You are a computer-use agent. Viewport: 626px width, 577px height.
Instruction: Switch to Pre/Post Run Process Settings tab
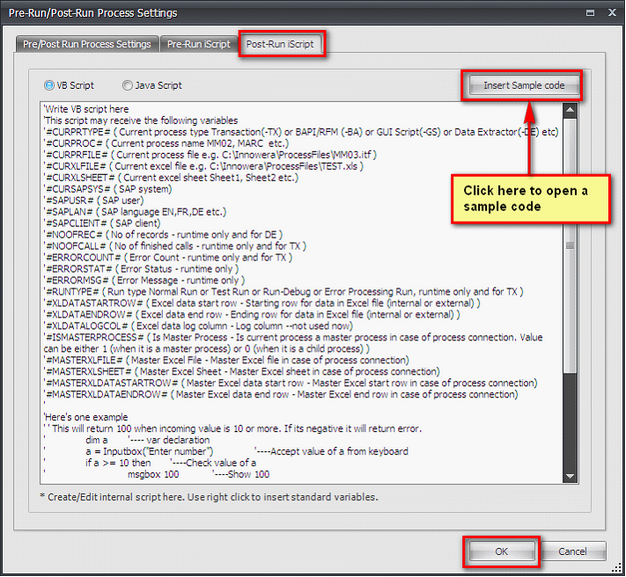click(x=88, y=44)
